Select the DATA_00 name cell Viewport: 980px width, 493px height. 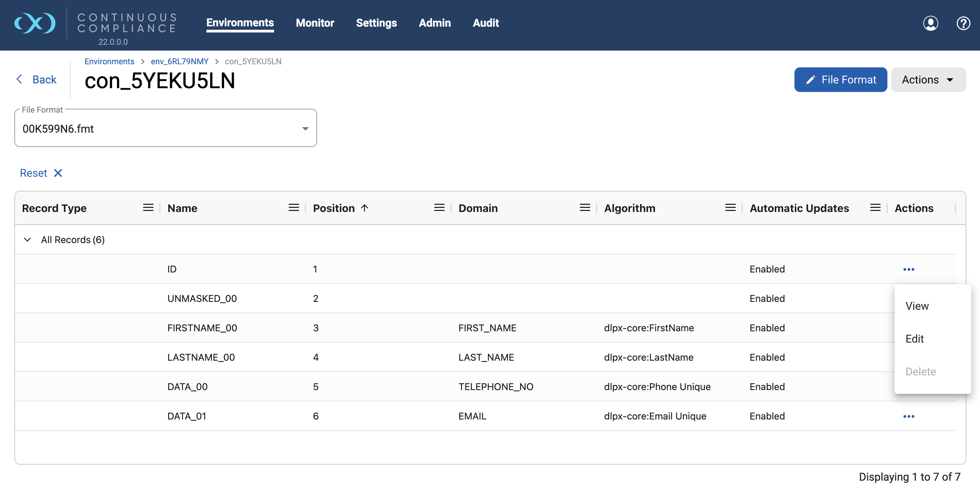(187, 387)
